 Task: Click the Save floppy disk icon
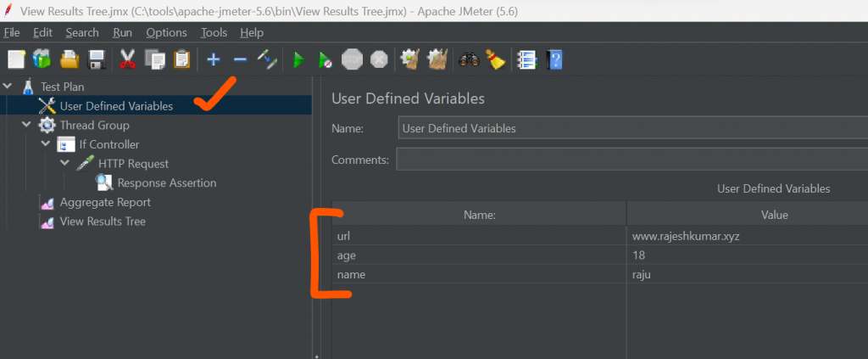pyautogui.click(x=97, y=59)
